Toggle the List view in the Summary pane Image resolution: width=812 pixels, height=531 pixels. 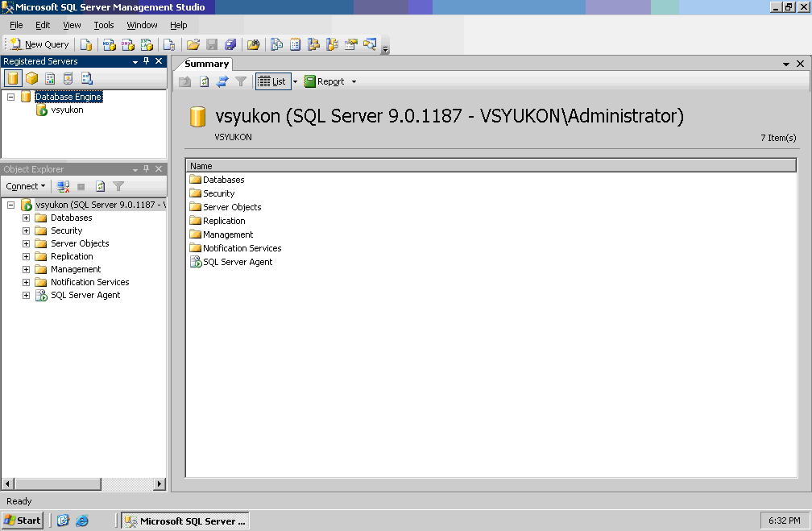tap(272, 81)
